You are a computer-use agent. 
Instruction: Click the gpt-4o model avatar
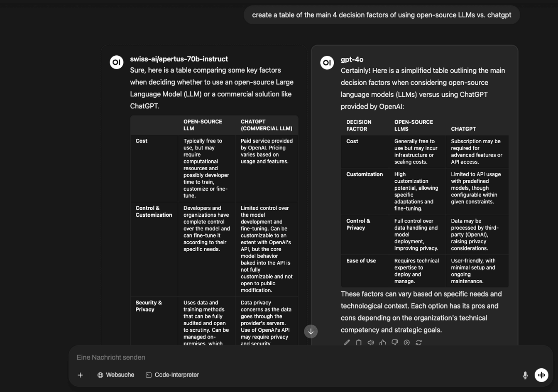[x=327, y=63]
